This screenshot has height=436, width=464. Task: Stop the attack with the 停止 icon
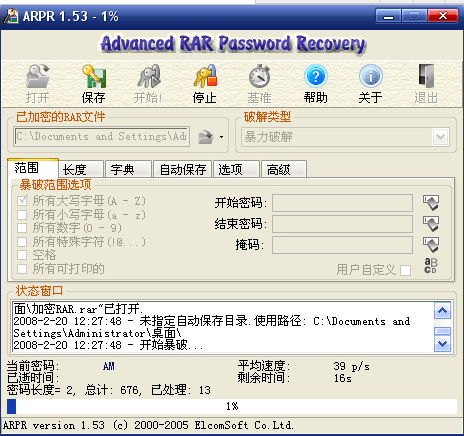click(x=205, y=77)
